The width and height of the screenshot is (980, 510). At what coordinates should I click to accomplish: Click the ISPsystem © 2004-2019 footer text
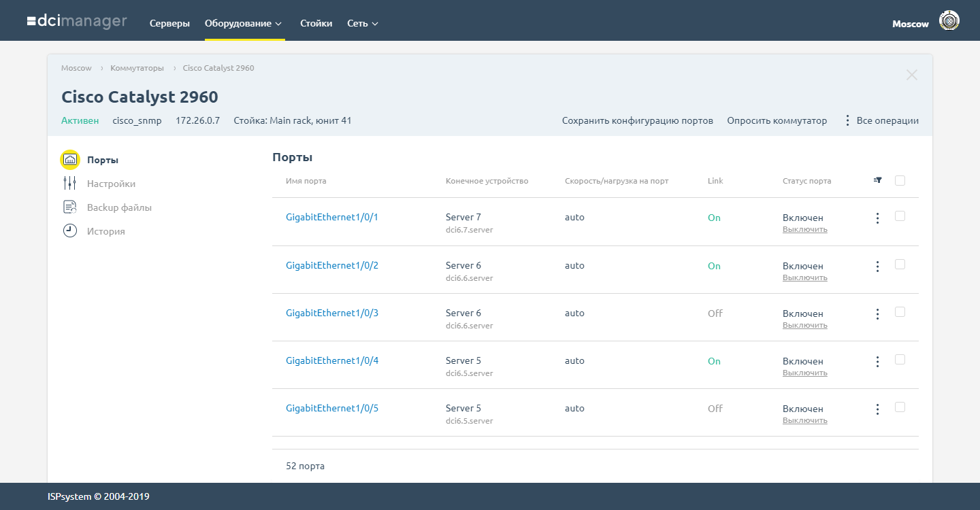click(99, 496)
